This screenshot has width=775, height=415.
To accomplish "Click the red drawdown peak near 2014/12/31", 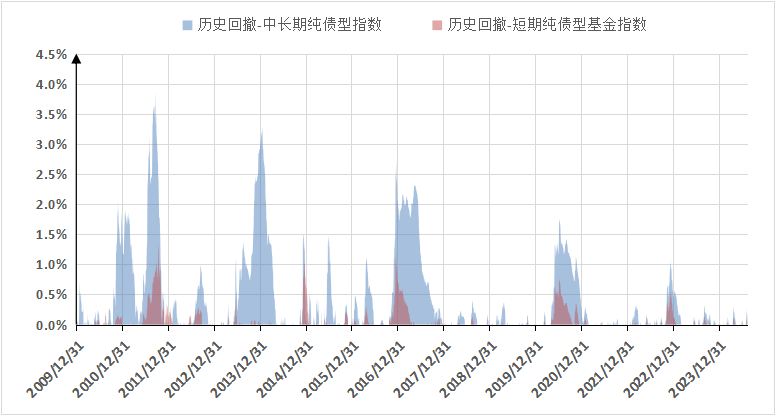I will pos(305,277).
